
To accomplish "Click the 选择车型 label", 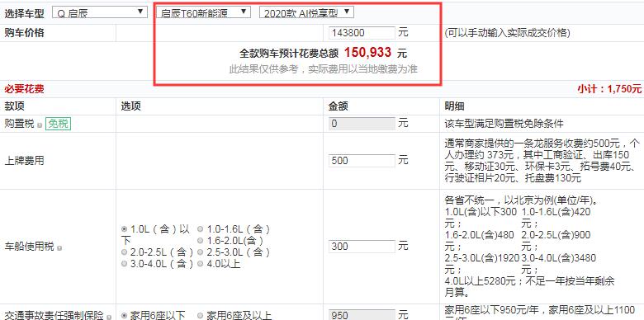I will tap(24, 14).
